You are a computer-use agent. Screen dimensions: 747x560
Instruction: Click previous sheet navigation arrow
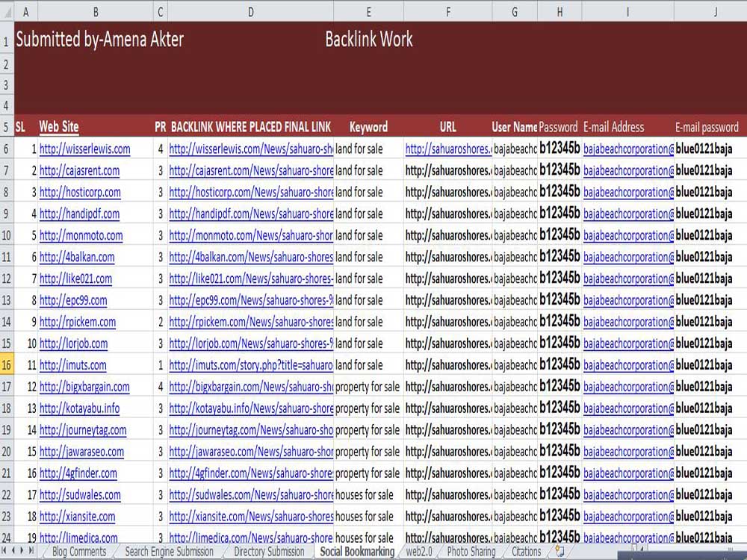point(13,550)
